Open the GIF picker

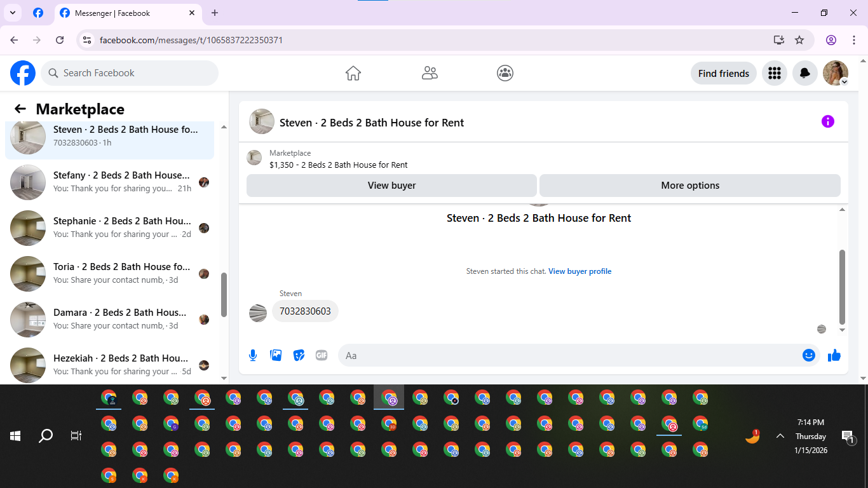tap(322, 355)
